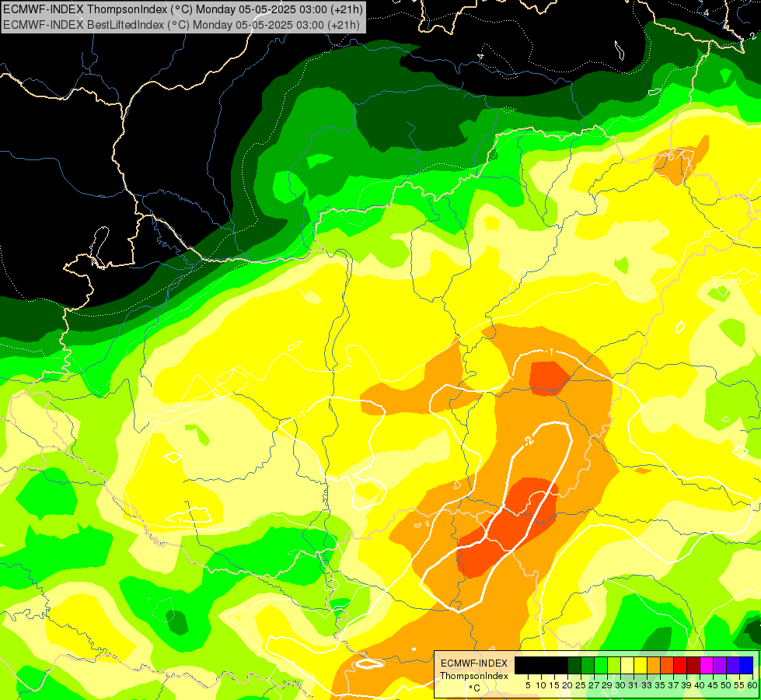Click the -1 contour label above the upper red-orange patch
Image resolution: width=761 pixels, height=700 pixels.
[x=550, y=352]
